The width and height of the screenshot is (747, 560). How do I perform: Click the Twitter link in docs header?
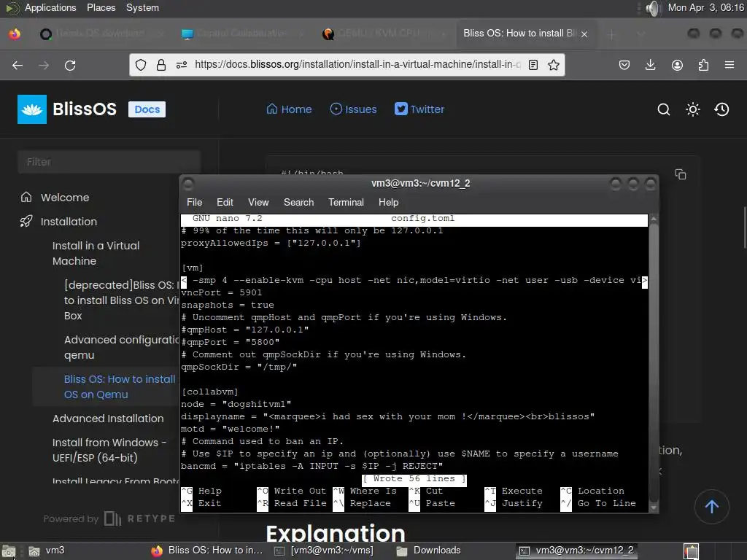click(x=419, y=109)
